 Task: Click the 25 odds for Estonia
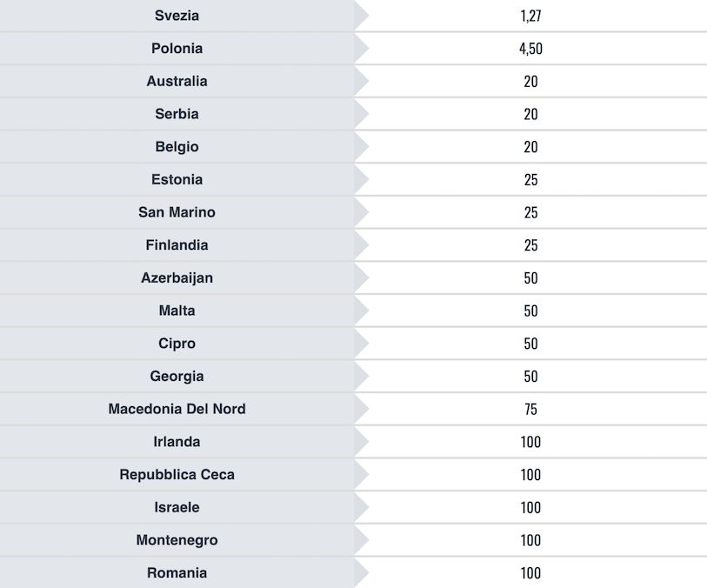tap(530, 179)
